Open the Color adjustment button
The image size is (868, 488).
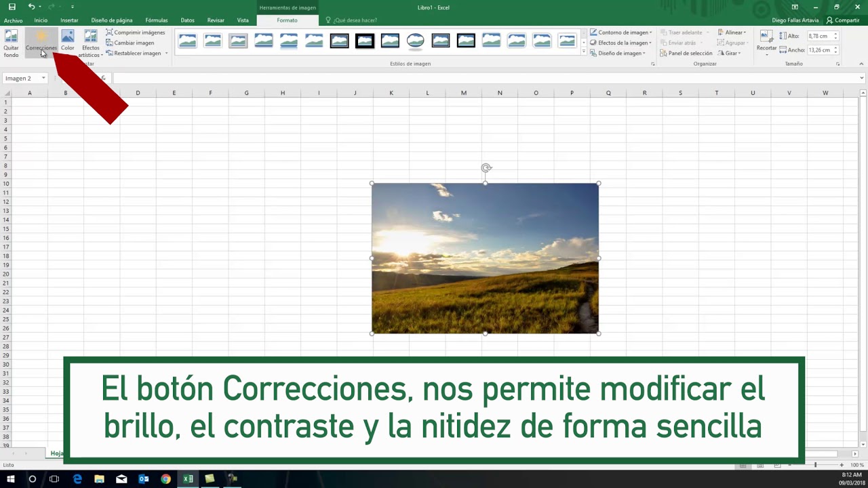[x=68, y=43]
